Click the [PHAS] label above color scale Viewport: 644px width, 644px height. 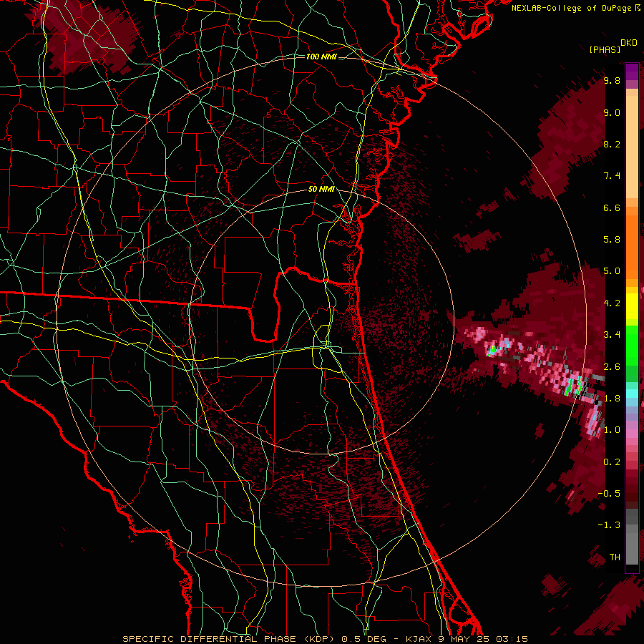coord(605,49)
